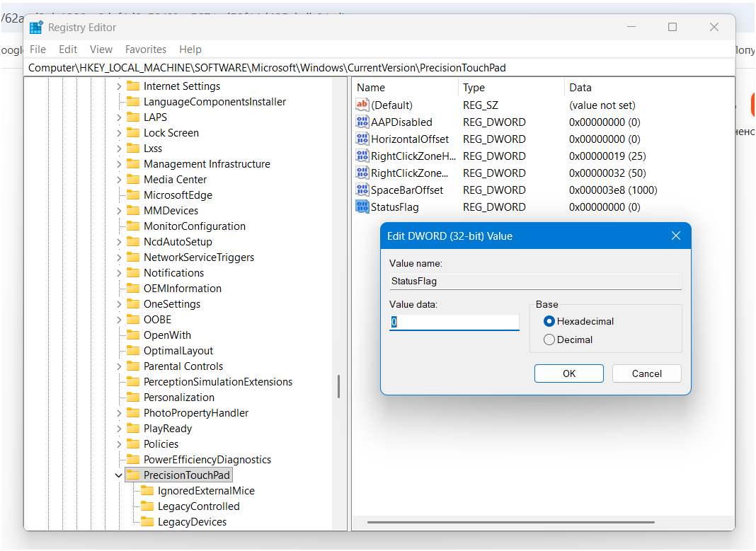
Task: Click the Registry Editor app icon in title bar
Action: click(36, 28)
